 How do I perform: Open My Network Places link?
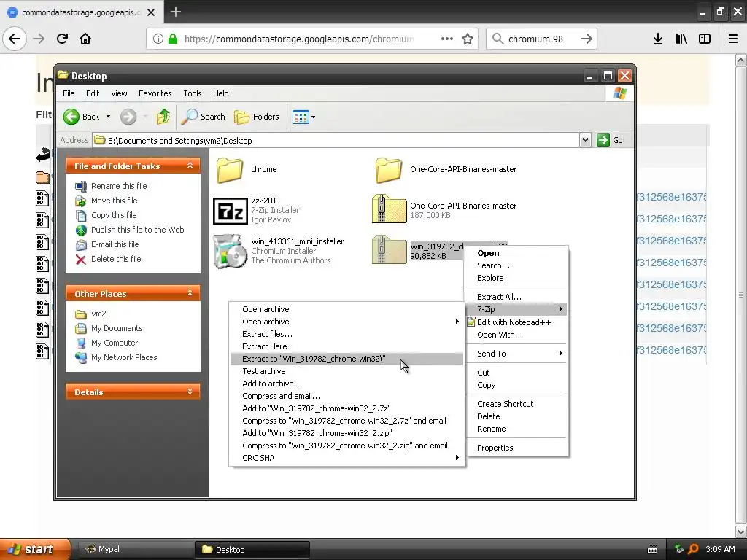coord(124,357)
